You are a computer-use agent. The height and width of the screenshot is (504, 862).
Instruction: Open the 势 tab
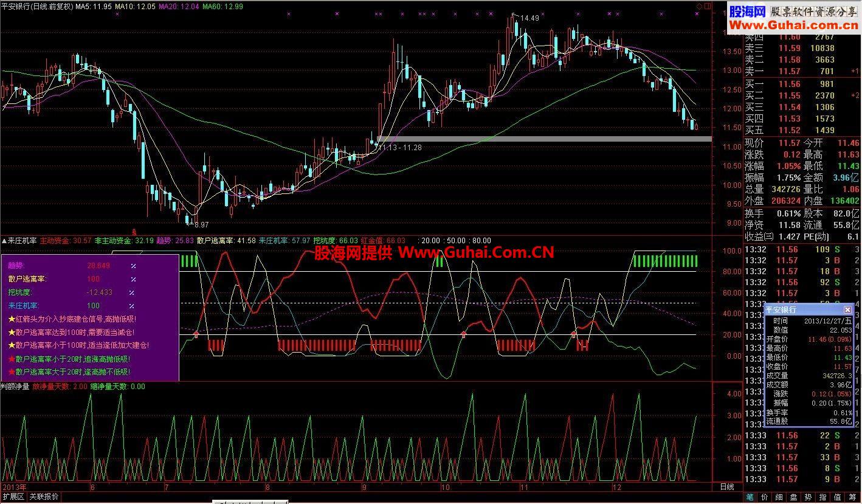coord(809,497)
